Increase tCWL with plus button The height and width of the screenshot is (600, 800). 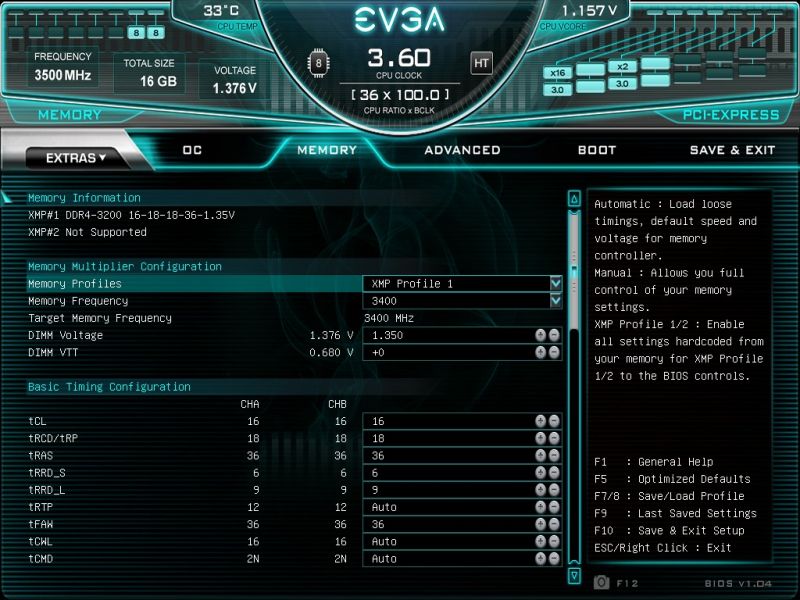[x=540, y=541]
